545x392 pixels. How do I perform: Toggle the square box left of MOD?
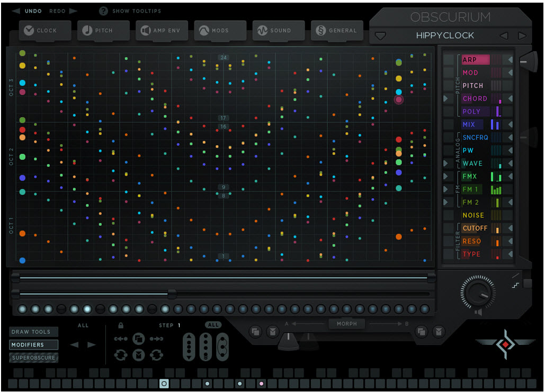point(449,72)
